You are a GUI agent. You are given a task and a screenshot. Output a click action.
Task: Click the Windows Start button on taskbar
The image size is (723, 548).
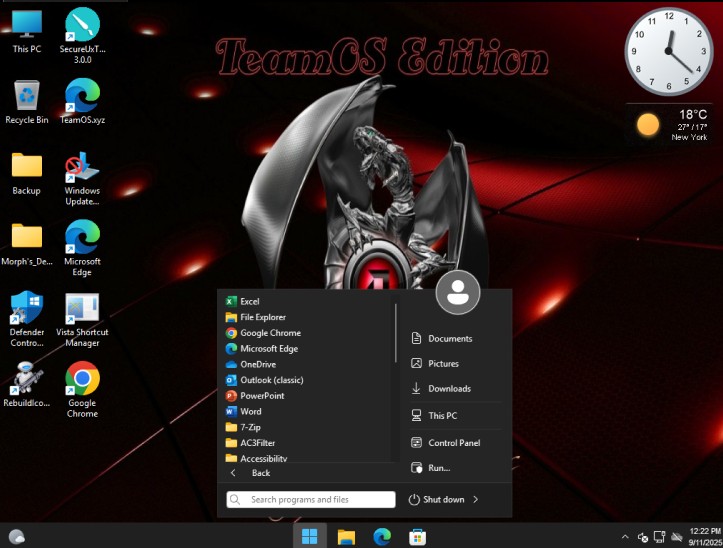[309, 536]
